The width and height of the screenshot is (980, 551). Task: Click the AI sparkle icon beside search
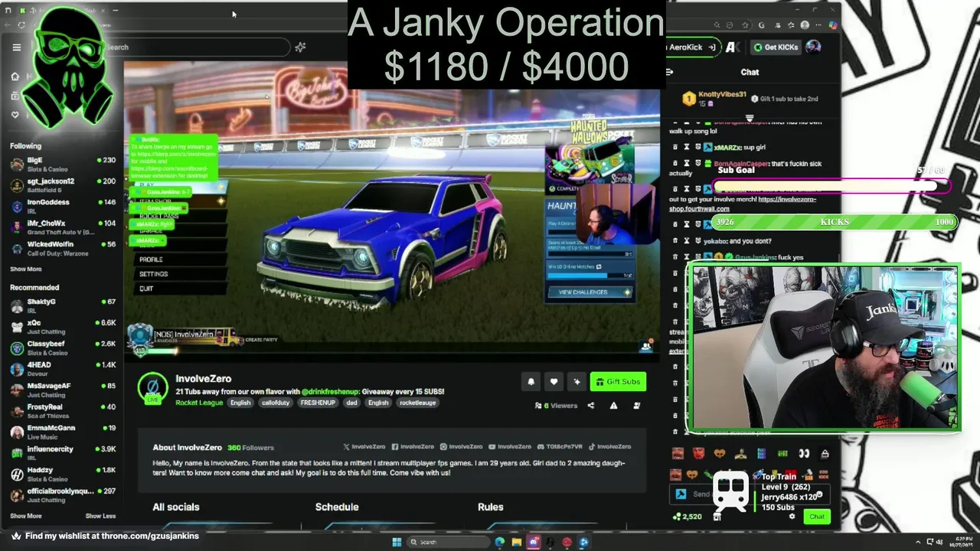(300, 47)
